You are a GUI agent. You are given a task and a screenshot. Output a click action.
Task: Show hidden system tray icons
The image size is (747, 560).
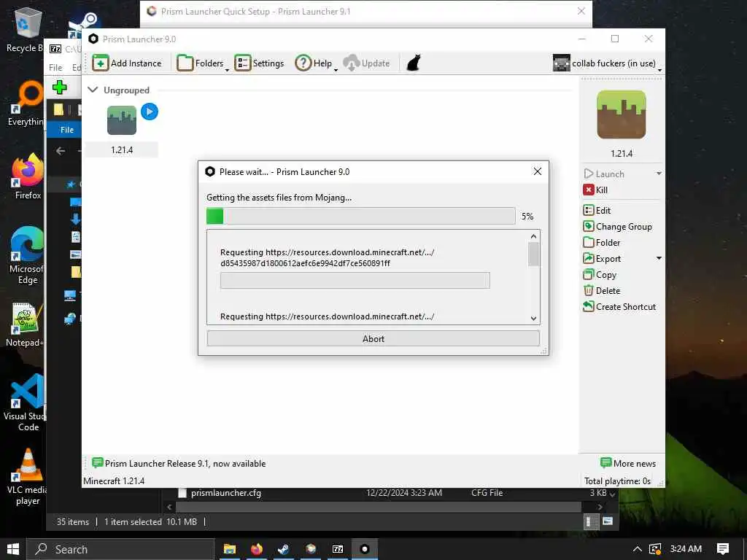click(x=638, y=549)
